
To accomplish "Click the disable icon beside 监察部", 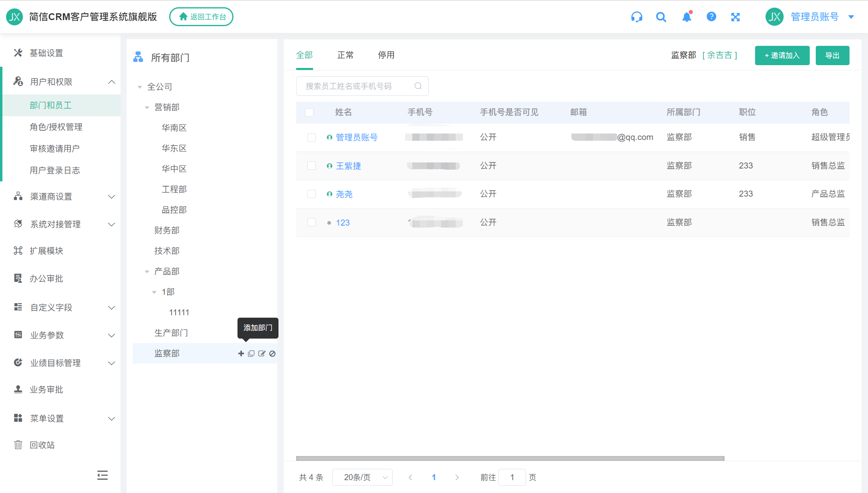I will pos(272,353).
